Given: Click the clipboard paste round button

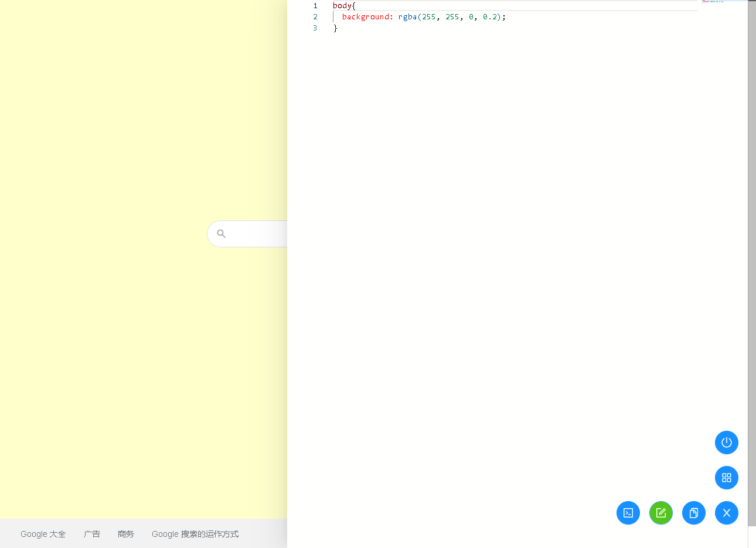Looking at the screenshot, I should coord(694,513).
